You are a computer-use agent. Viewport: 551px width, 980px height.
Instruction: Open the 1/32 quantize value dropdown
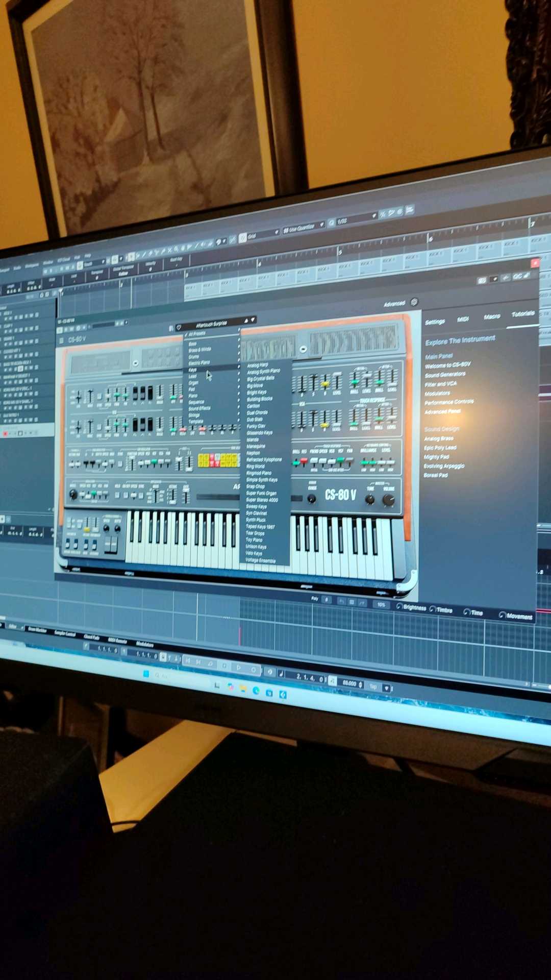point(356,219)
